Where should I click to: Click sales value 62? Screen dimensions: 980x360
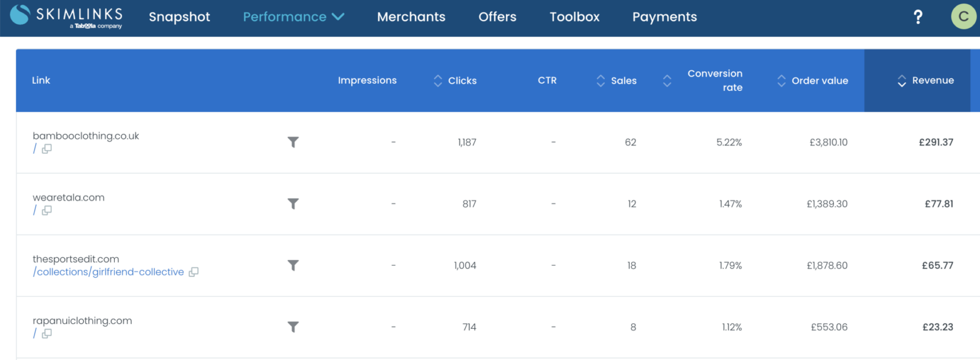630,142
